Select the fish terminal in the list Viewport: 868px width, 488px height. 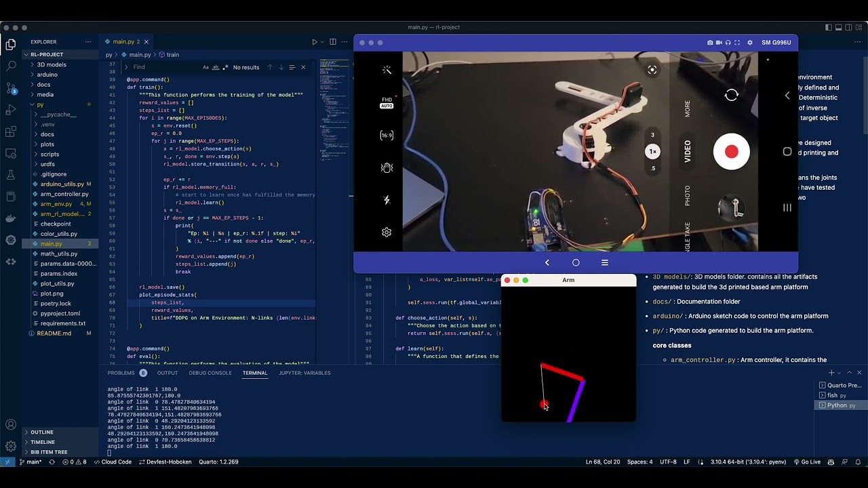click(x=841, y=395)
